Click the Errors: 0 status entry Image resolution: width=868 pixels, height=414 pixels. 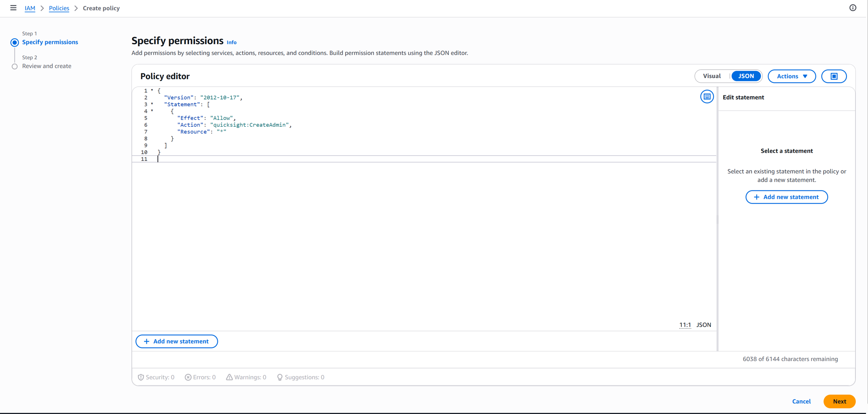[x=200, y=377]
